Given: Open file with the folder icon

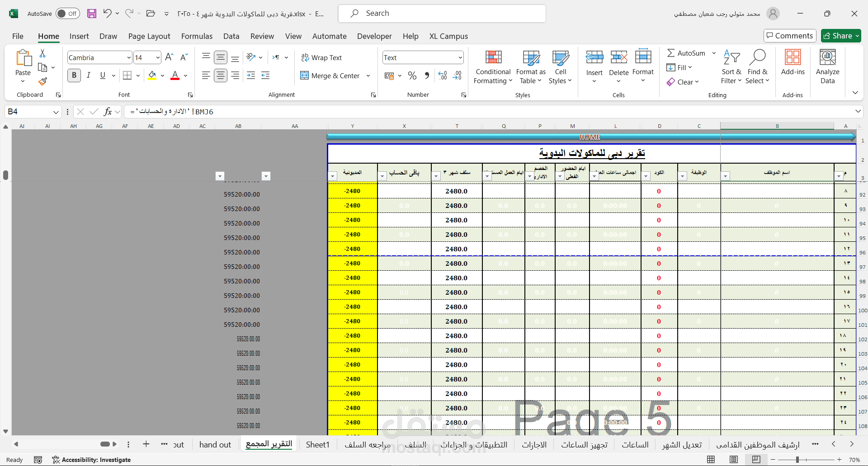Looking at the screenshot, I should click(x=151, y=13).
